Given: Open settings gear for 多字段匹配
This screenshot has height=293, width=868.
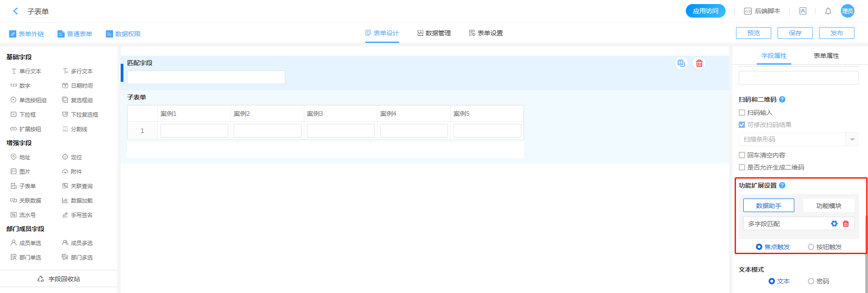Looking at the screenshot, I should point(834,224).
